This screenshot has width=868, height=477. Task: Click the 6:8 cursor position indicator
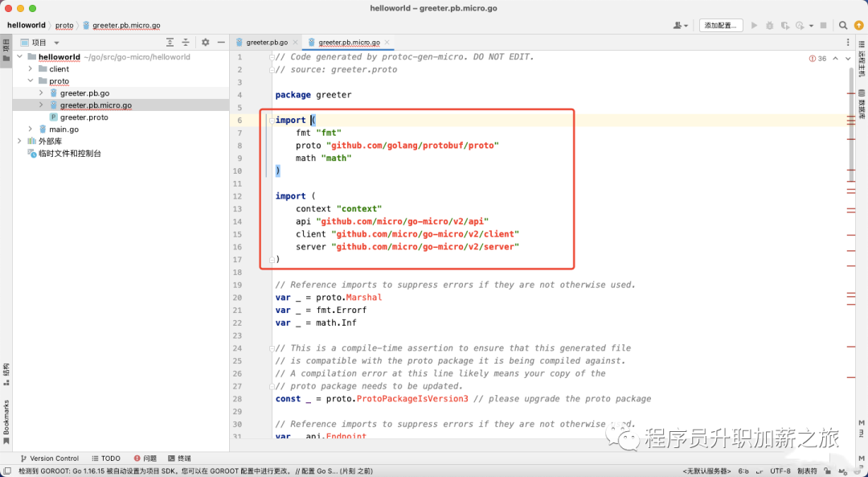(x=743, y=471)
